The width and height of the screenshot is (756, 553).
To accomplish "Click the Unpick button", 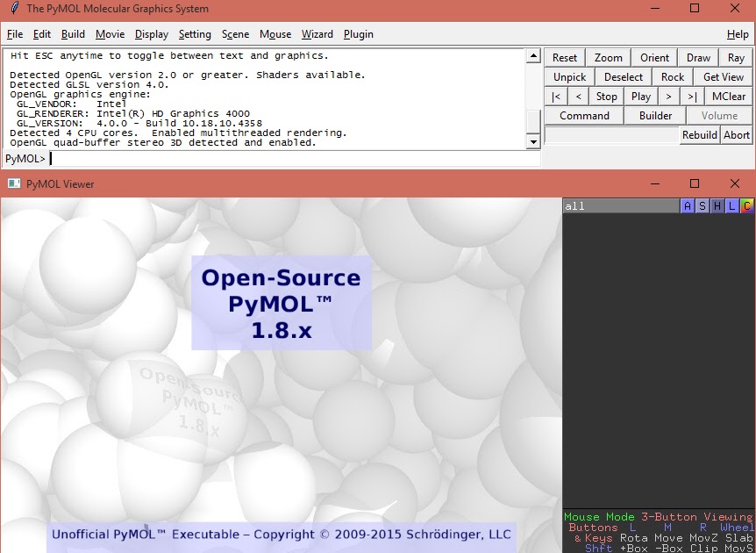I will [x=569, y=77].
